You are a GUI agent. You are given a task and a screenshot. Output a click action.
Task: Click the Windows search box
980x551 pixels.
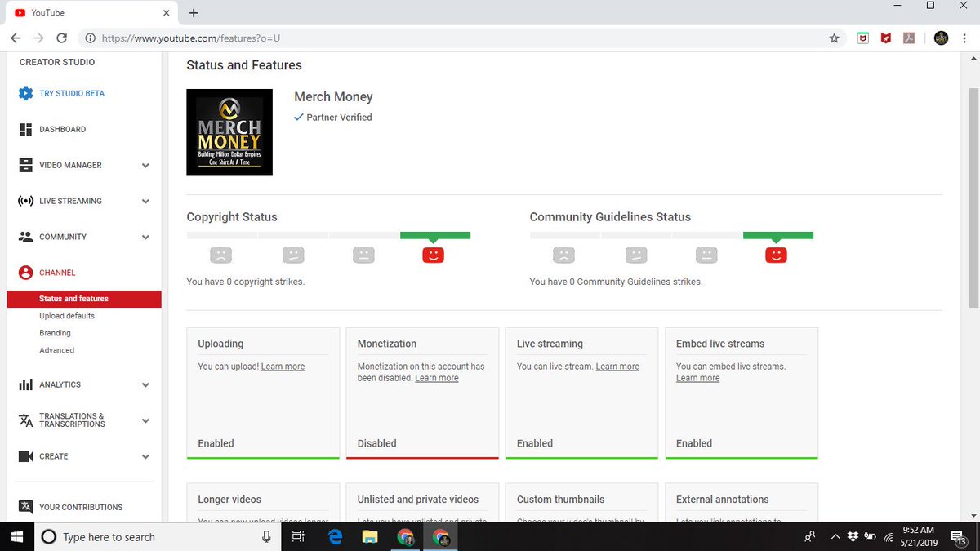point(157,536)
